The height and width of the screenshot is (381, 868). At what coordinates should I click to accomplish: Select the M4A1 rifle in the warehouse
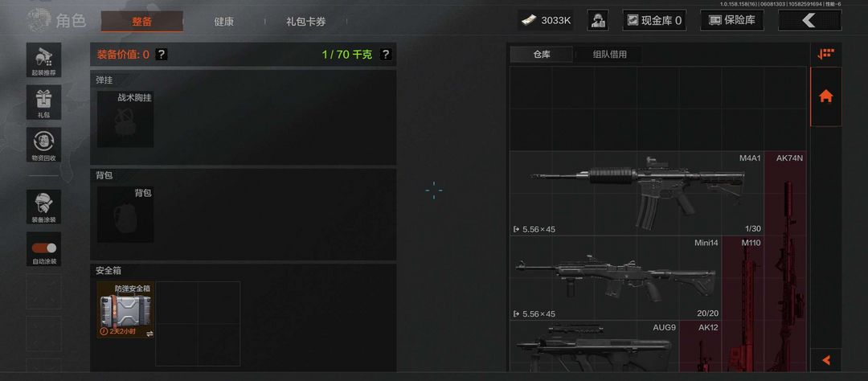click(x=637, y=193)
